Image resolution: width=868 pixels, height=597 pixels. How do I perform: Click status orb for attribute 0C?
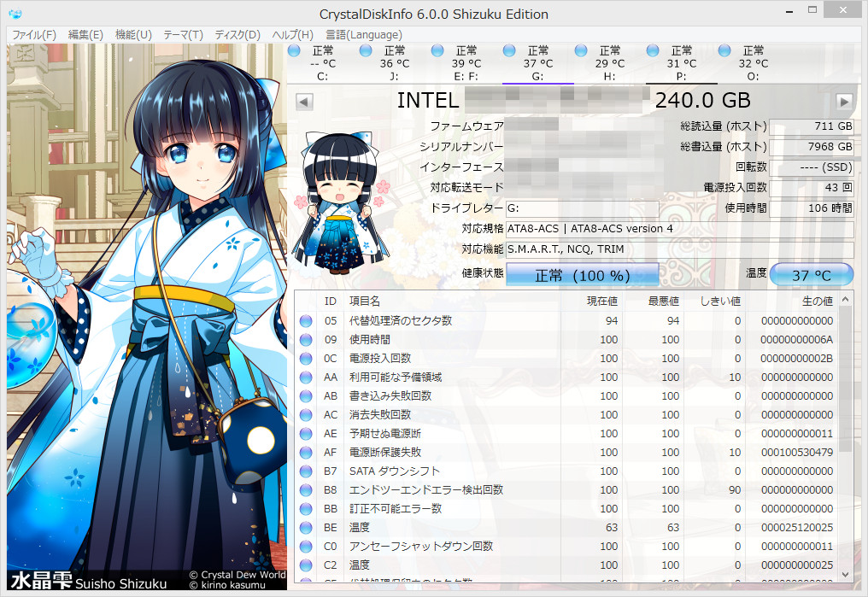[x=306, y=359]
